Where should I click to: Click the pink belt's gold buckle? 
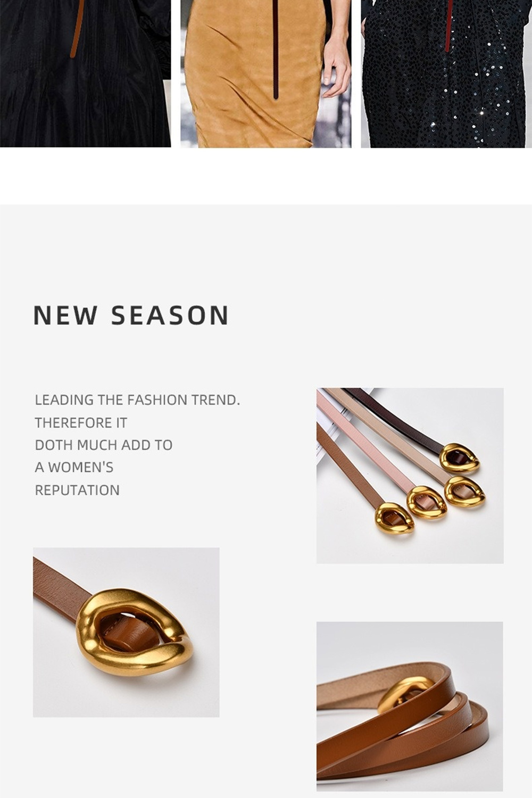(427, 502)
